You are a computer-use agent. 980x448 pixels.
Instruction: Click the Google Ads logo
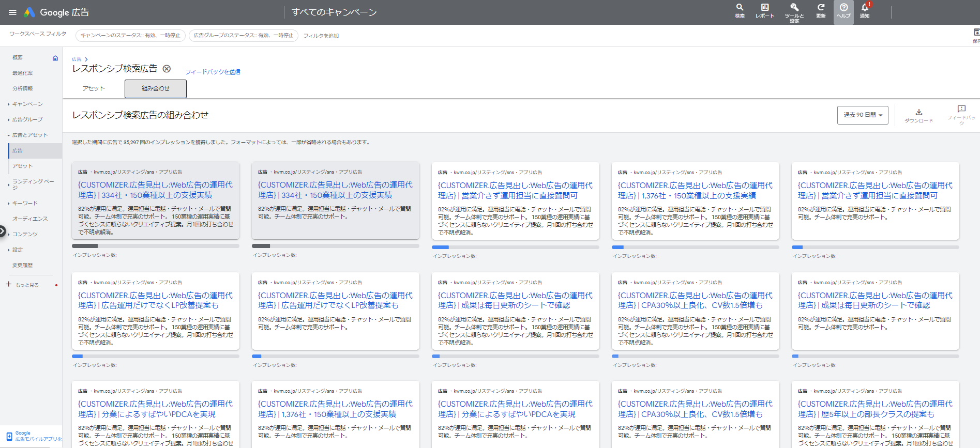click(x=30, y=12)
